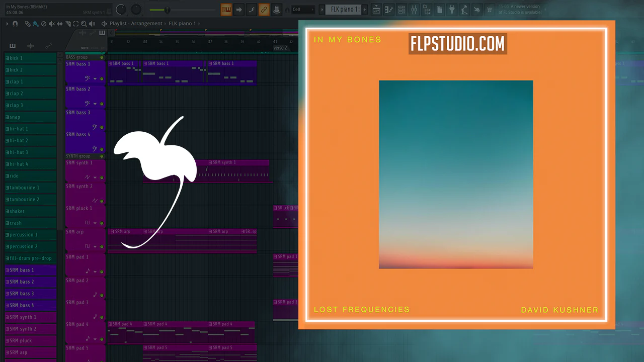Click the step edit icon in top toolbar

point(252,10)
